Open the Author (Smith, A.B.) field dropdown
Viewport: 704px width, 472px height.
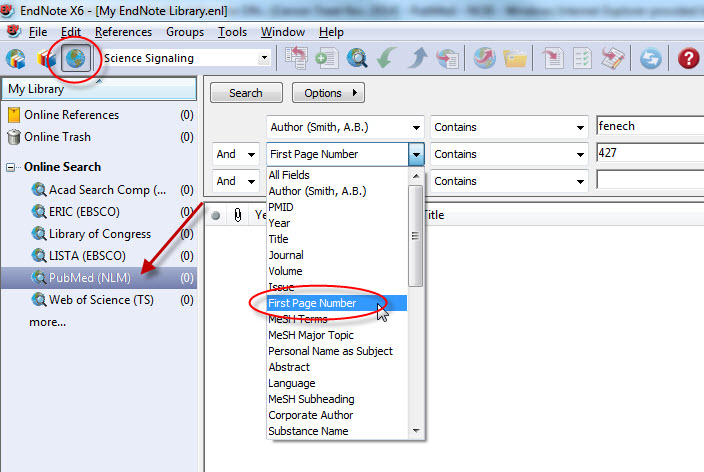(345, 128)
